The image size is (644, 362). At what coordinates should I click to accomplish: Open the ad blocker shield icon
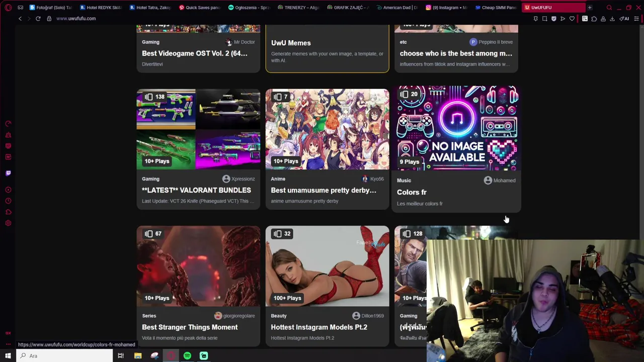(553, 19)
